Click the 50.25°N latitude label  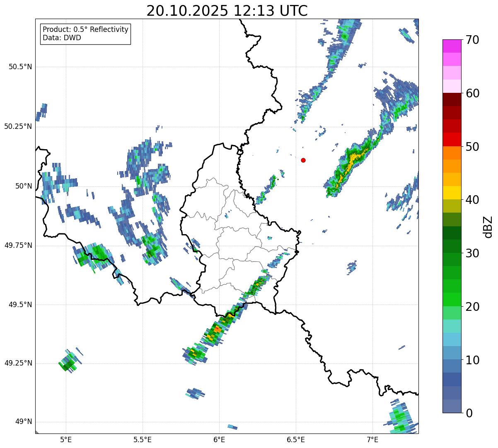(x=18, y=126)
